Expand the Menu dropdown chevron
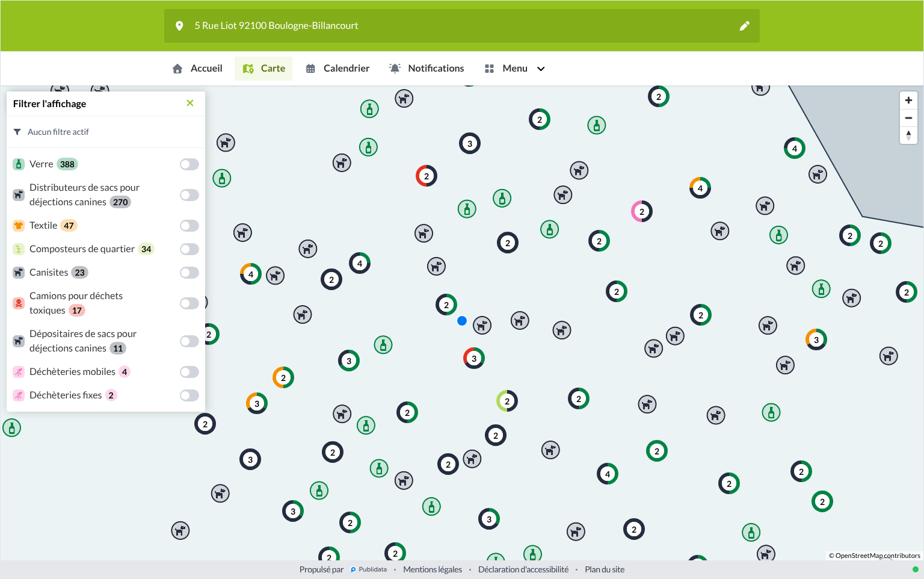This screenshot has height=579, width=924. point(541,69)
